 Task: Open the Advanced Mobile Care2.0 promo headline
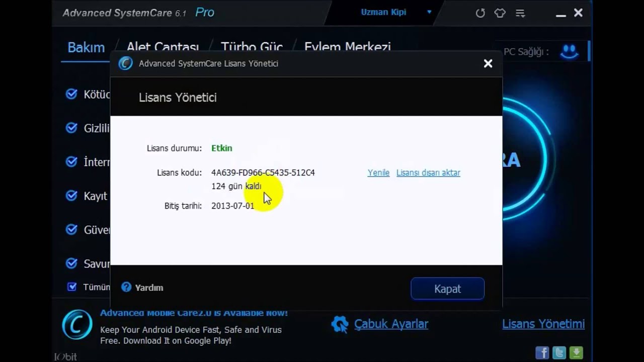[x=194, y=313]
